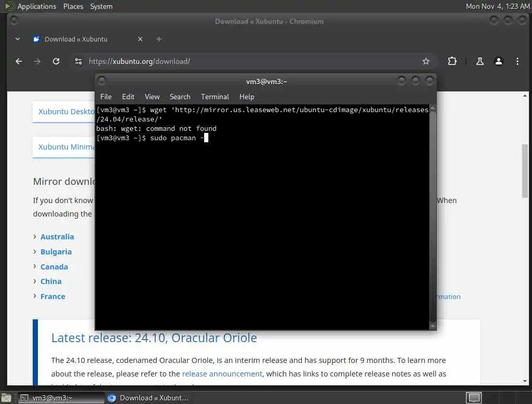The width and height of the screenshot is (532, 404).
Task: Click the terminal window menu icon
Action: click(x=101, y=81)
